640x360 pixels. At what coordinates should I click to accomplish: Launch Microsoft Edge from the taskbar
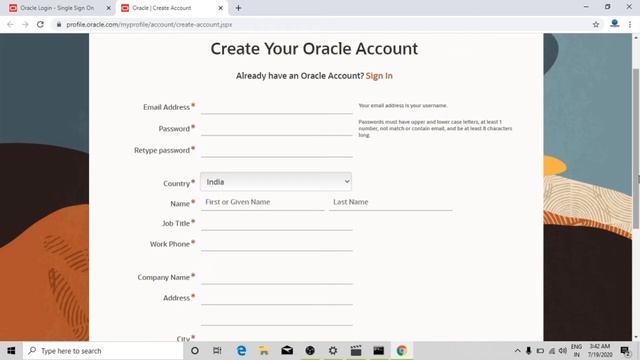(241, 351)
